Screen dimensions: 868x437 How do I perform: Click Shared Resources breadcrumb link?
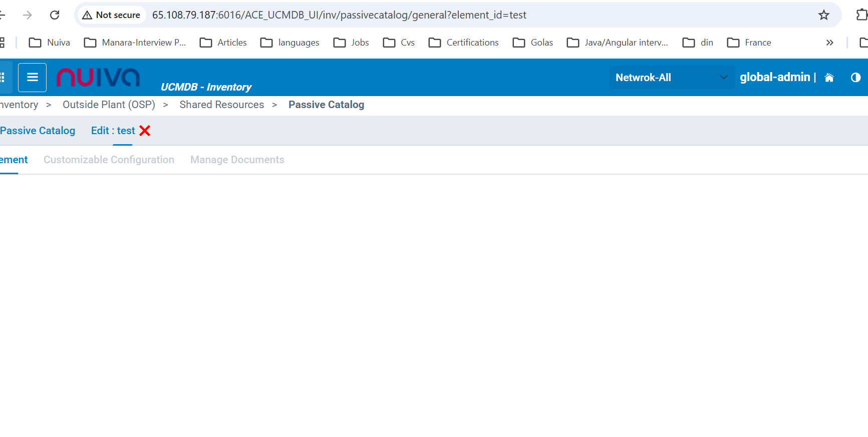tap(221, 105)
